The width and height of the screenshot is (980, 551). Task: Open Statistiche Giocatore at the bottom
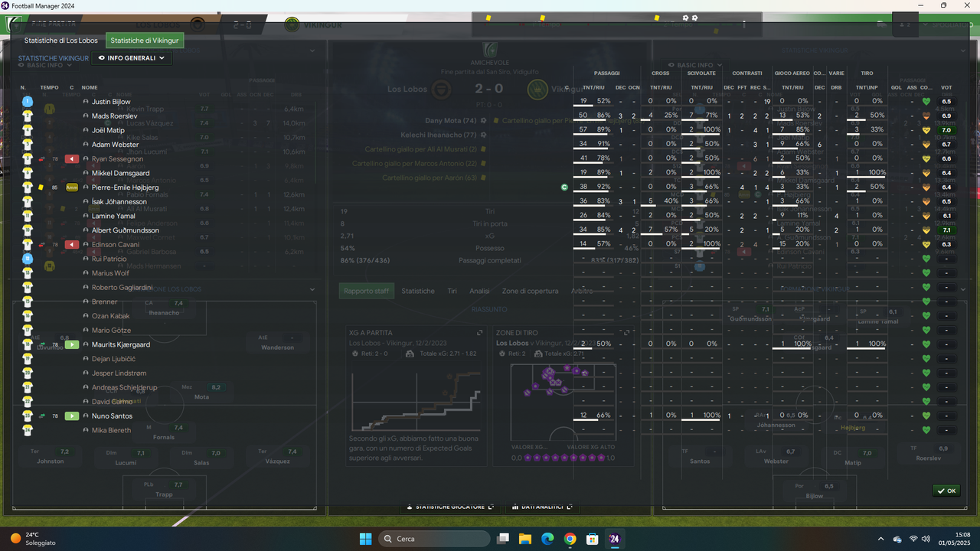coord(450,507)
